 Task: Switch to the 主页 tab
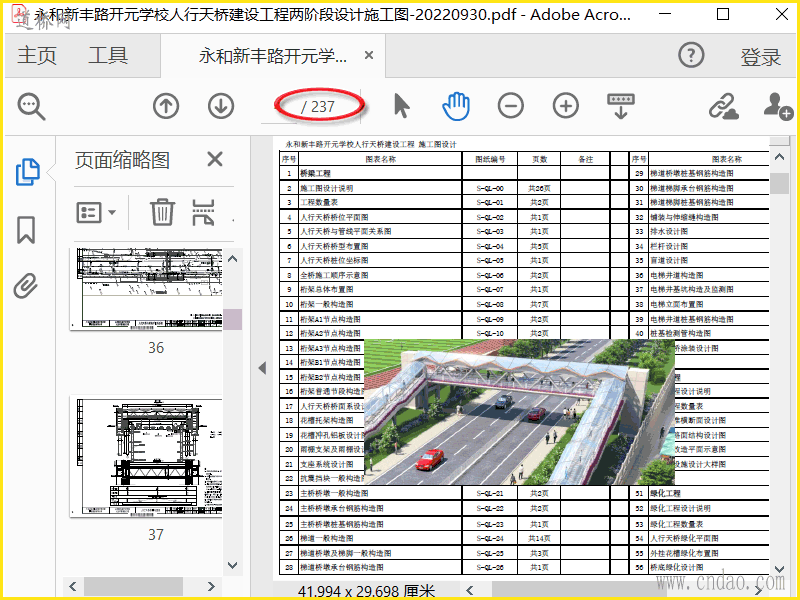pos(37,55)
